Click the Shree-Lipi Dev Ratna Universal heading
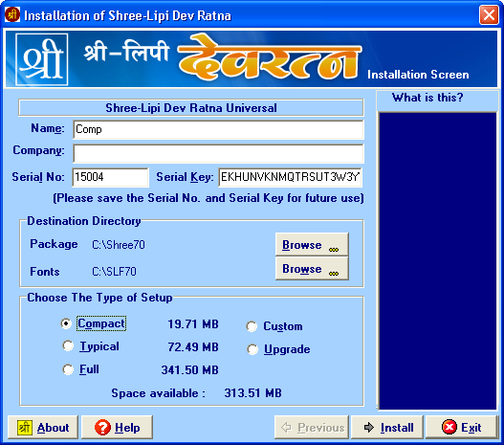 tap(191, 108)
